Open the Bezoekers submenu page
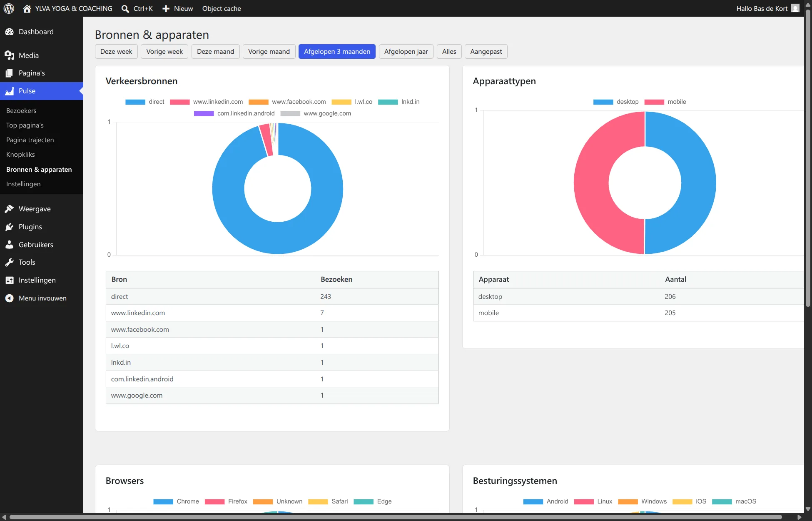812x521 pixels. 21,110
